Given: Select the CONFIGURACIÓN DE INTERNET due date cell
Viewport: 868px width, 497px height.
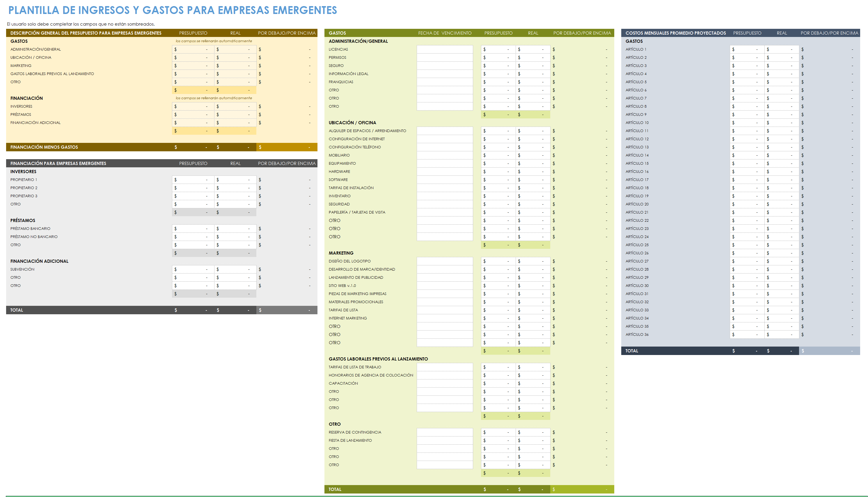Looking at the screenshot, I should [444, 139].
